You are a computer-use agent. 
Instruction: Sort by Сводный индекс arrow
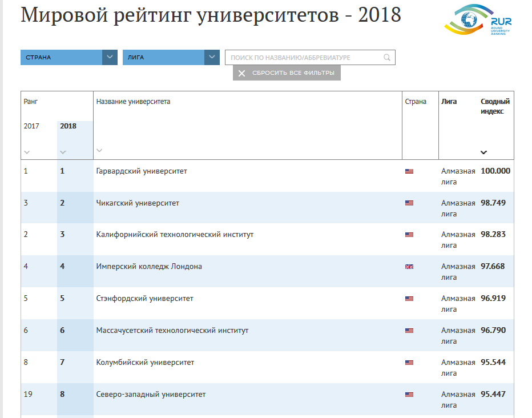click(x=484, y=152)
